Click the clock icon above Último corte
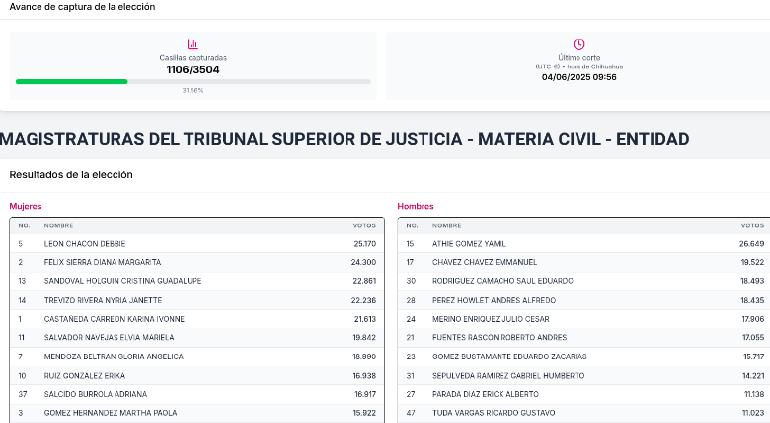This screenshot has height=423, width=770. tap(579, 44)
